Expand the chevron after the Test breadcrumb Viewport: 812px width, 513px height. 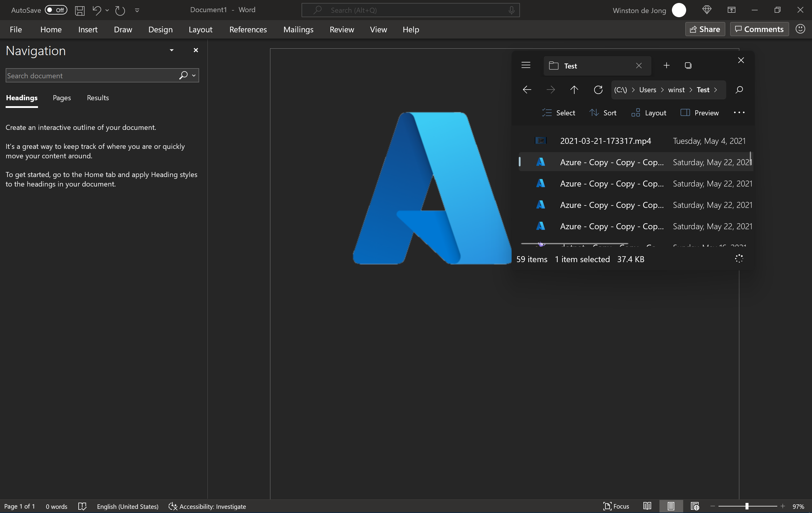[x=716, y=90]
